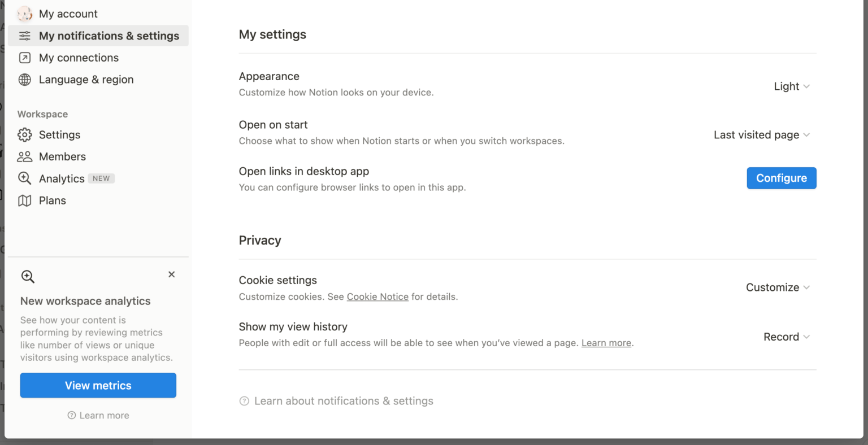Change Open on start from Last visited page
868x445 pixels.
click(760, 134)
